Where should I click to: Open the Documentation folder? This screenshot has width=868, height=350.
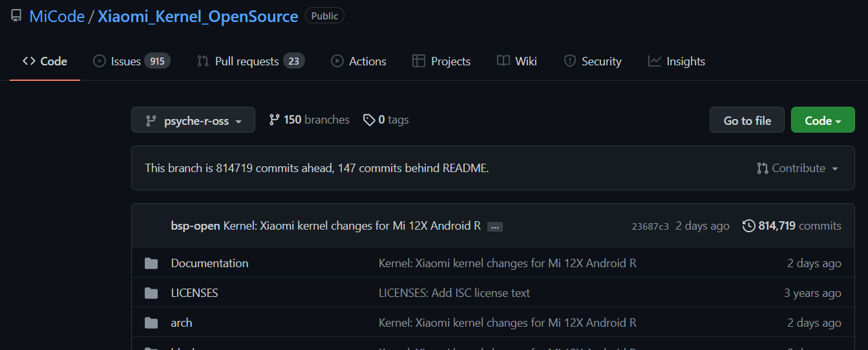209,263
